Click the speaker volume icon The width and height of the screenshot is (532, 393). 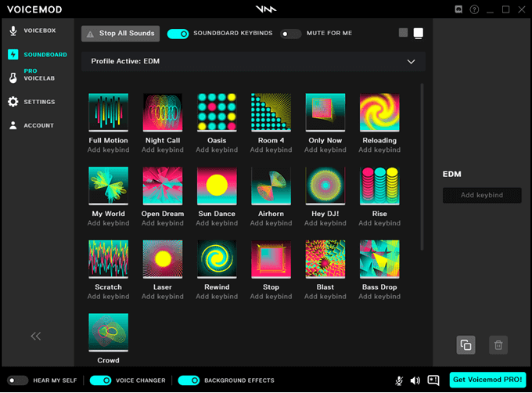tap(415, 380)
